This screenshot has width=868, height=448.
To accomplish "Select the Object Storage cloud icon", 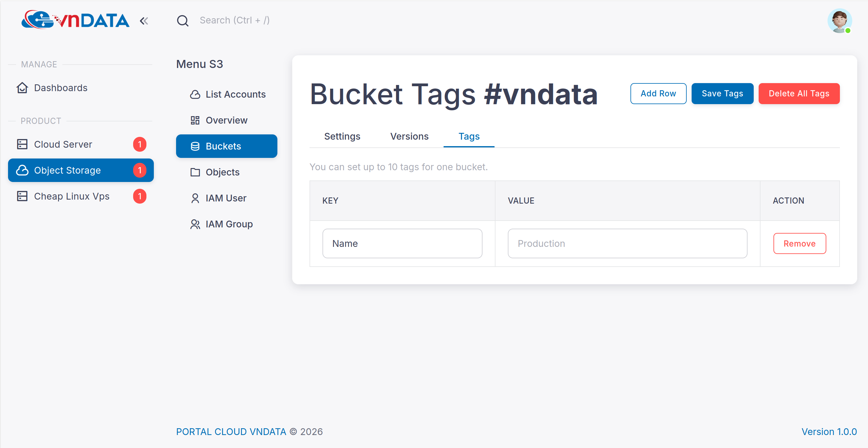I will pos(22,170).
